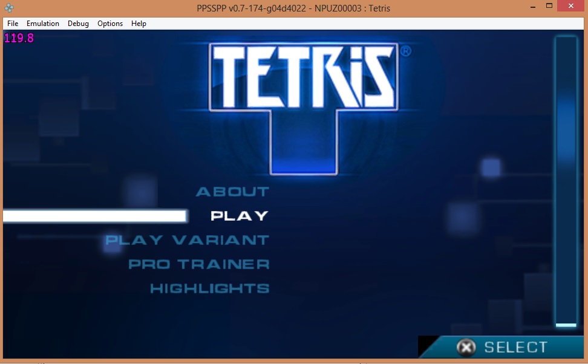Click the pink FPS counter reading 119.8

coord(19,39)
